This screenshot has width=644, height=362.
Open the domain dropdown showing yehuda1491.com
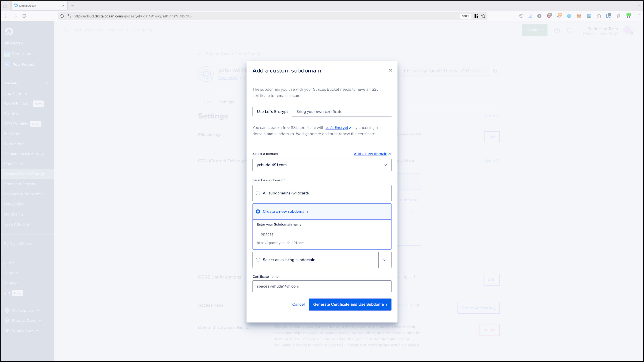[x=322, y=165]
